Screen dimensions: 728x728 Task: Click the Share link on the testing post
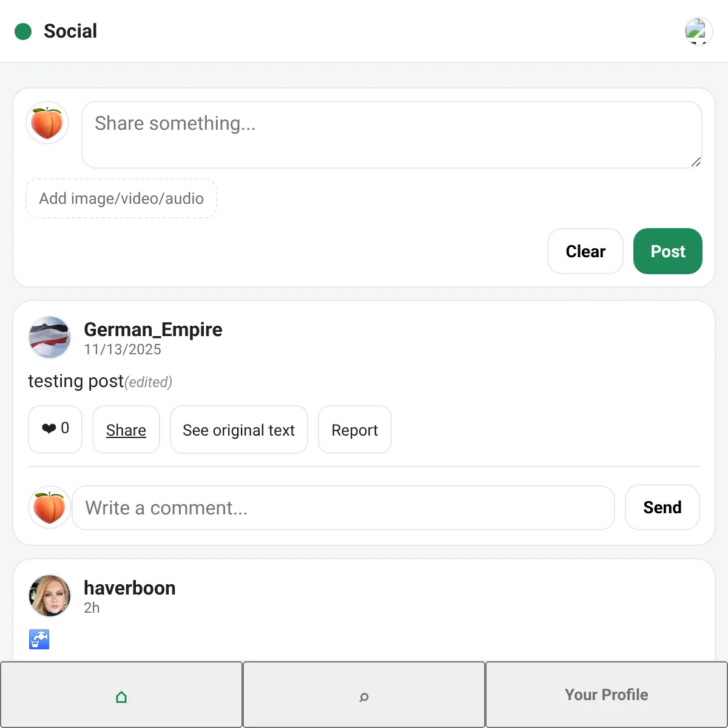tap(126, 430)
